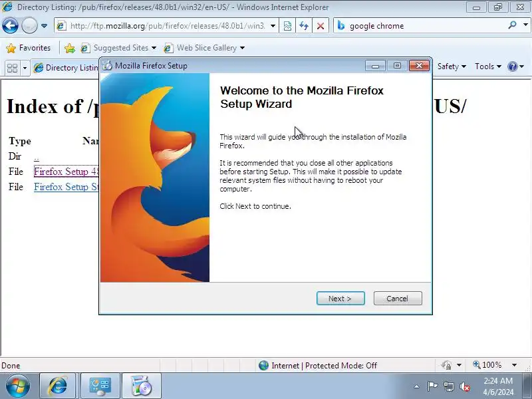
Task: Click the magnifier search icon
Action: (x=512, y=25)
